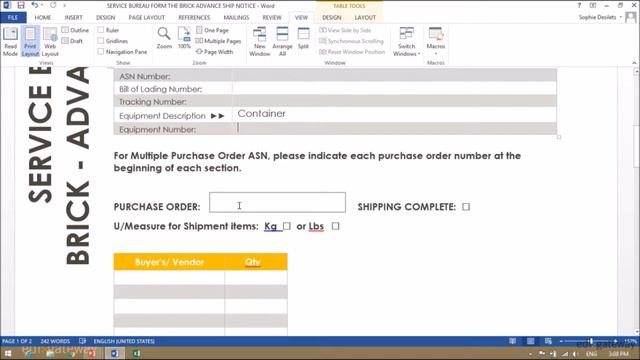Viewport: 640px width, 360px height.
Task: Click the Print Layout status bar icon
Action: (530, 341)
